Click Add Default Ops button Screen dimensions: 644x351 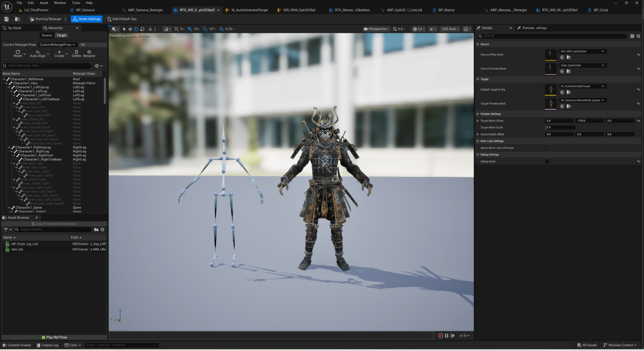[121, 19]
